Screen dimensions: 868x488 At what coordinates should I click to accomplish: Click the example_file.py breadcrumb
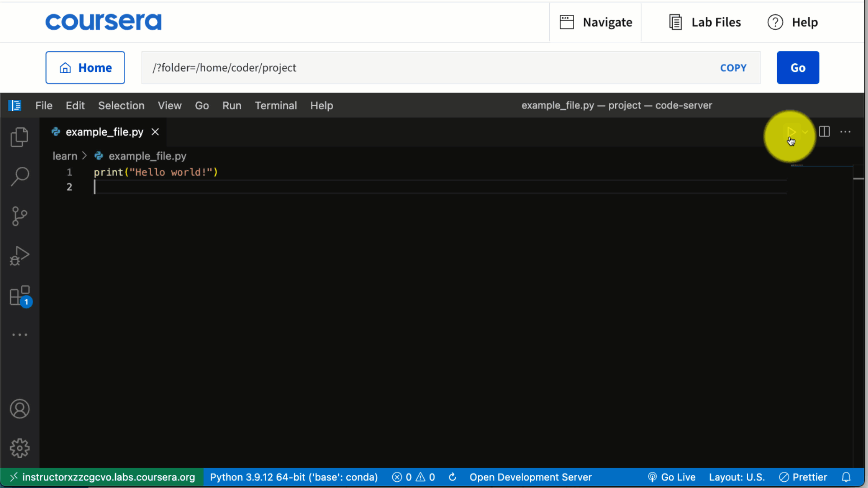pyautogui.click(x=147, y=156)
